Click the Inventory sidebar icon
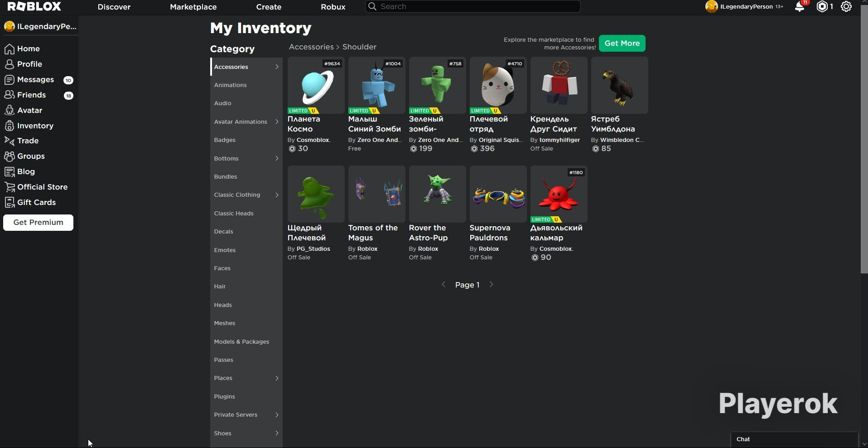 [10, 126]
